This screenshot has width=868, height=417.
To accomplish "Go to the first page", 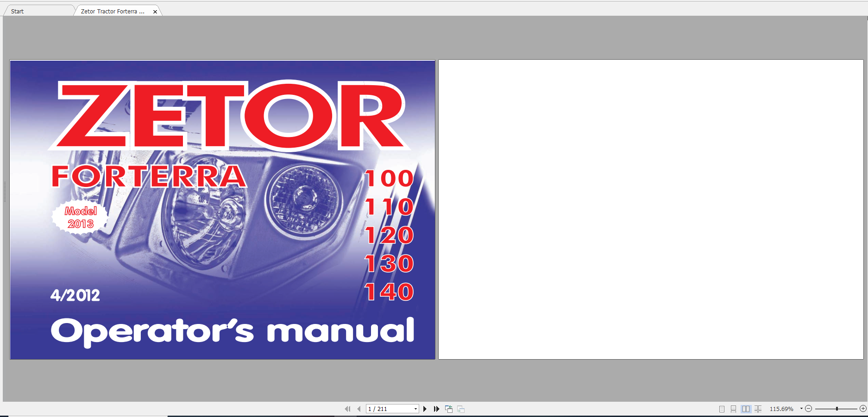I will [x=347, y=409].
